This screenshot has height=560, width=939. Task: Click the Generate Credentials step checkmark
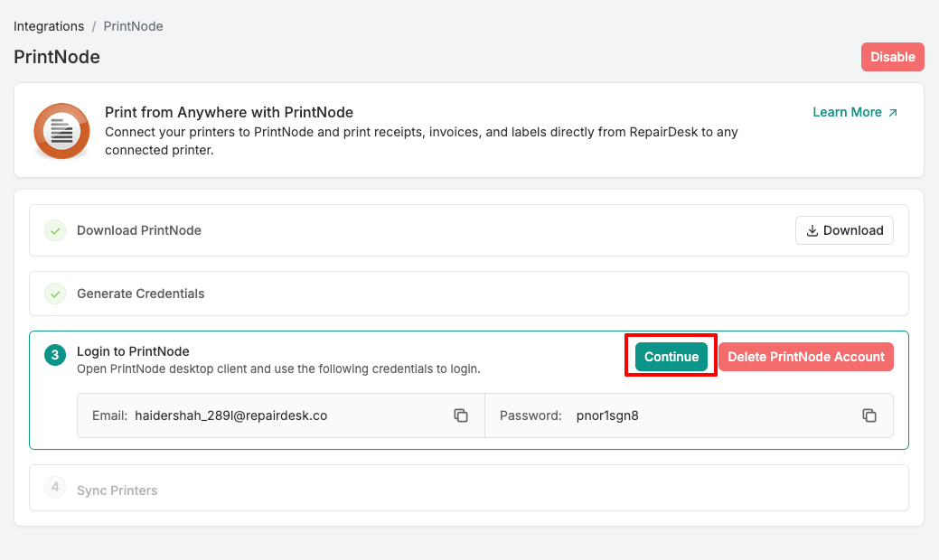(x=55, y=294)
